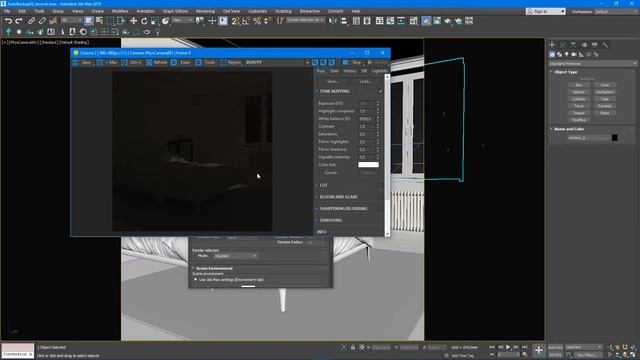Enable the Curves checkbox in Corona VFB
640x360 pixels.
click(322, 173)
